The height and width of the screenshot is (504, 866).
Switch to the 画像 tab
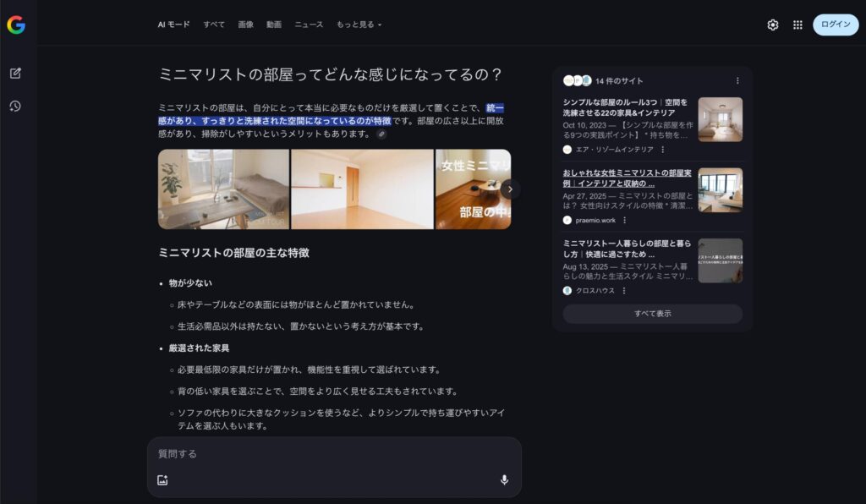tap(245, 25)
